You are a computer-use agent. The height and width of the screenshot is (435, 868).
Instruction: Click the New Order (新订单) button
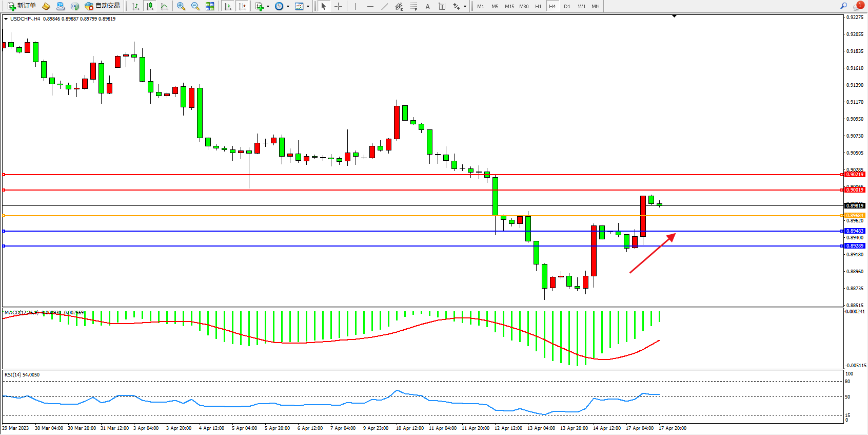pyautogui.click(x=22, y=6)
